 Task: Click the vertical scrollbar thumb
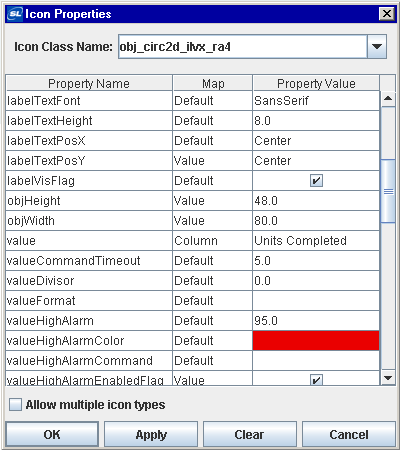pyautogui.click(x=388, y=191)
